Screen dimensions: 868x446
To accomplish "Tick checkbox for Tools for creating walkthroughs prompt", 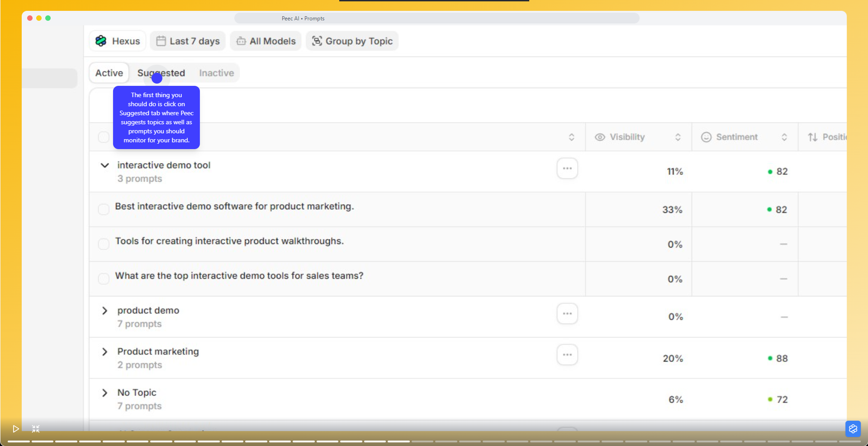I will coord(104,244).
